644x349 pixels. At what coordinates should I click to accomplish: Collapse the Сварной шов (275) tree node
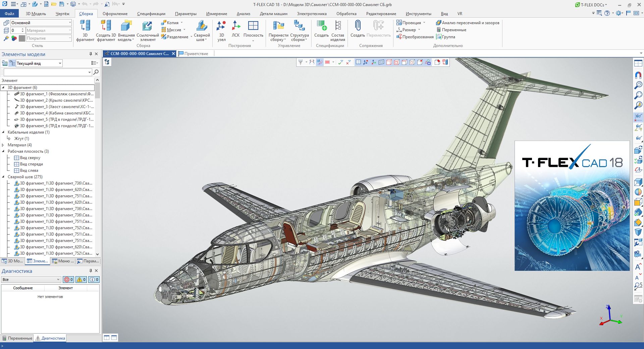[x=3, y=176]
